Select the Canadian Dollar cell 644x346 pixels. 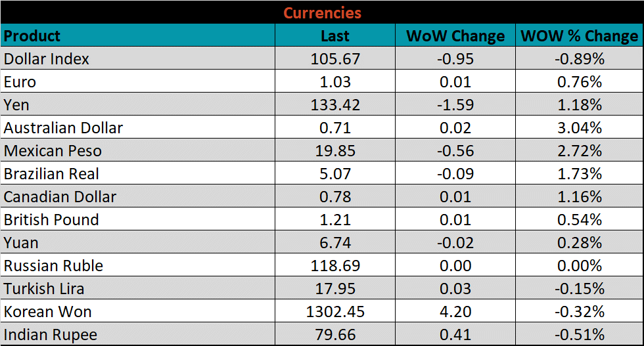[x=60, y=197]
